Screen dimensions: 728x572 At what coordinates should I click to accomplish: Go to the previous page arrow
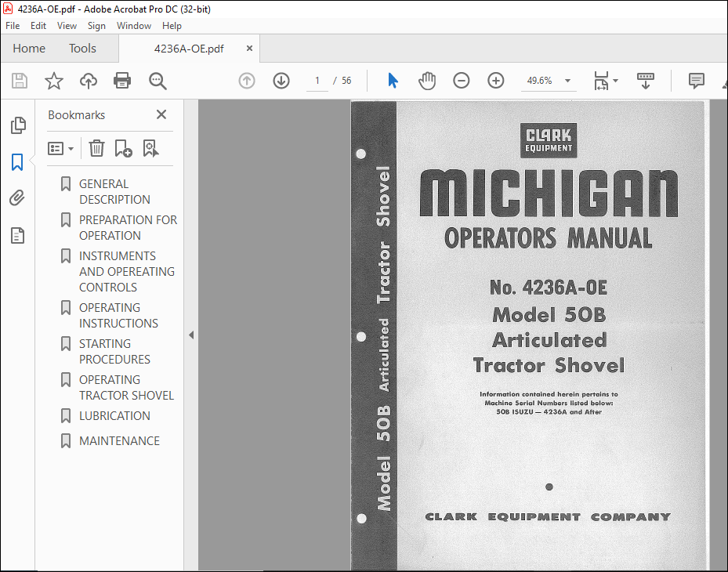[x=247, y=81]
